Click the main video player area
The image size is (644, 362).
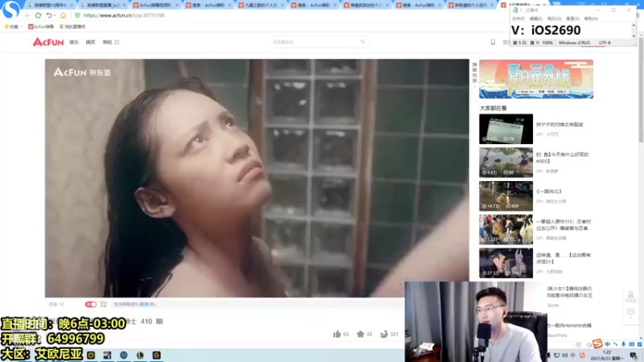click(257, 178)
